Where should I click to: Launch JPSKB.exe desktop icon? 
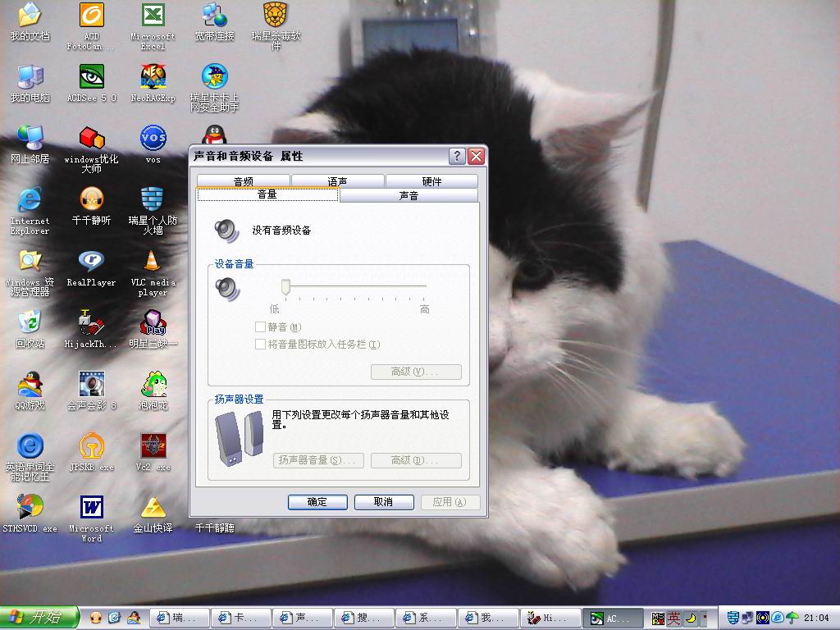(x=92, y=453)
